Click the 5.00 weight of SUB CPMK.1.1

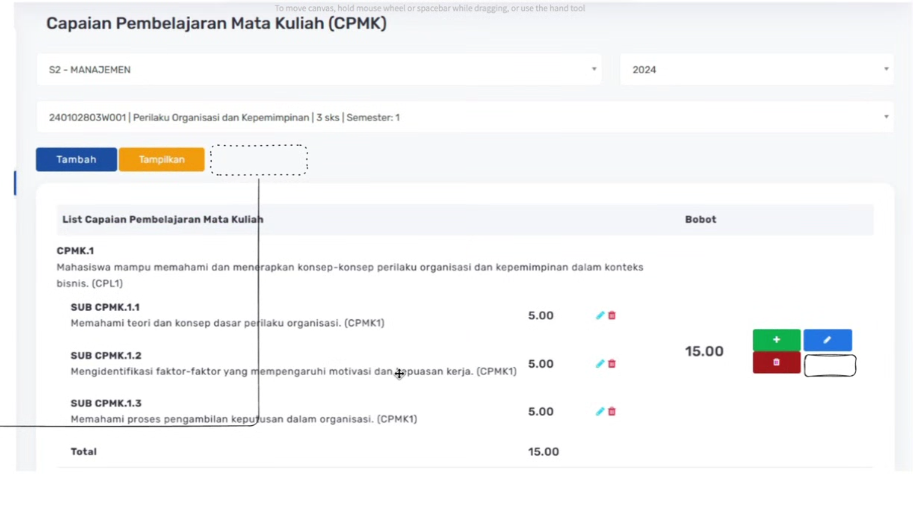coord(540,315)
